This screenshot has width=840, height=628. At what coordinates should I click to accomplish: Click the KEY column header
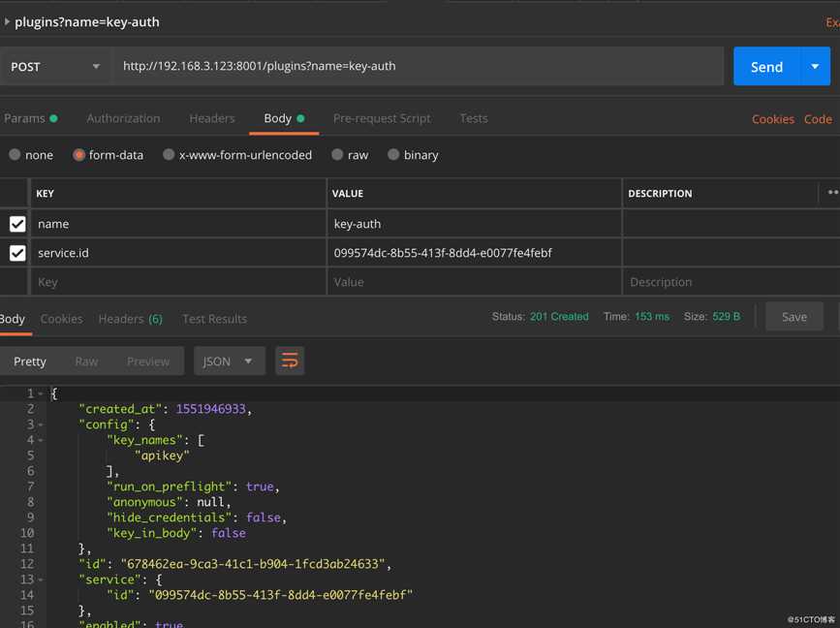click(x=45, y=194)
